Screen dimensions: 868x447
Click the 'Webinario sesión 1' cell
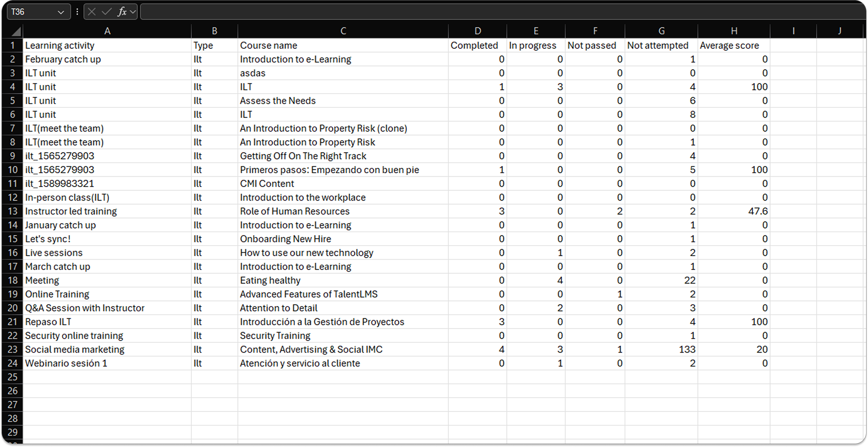coord(107,363)
